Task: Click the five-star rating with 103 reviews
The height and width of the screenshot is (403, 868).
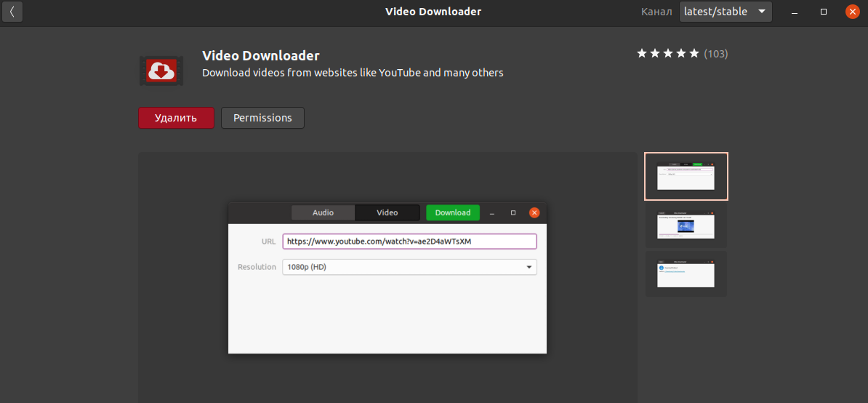Action: click(x=682, y=54)
